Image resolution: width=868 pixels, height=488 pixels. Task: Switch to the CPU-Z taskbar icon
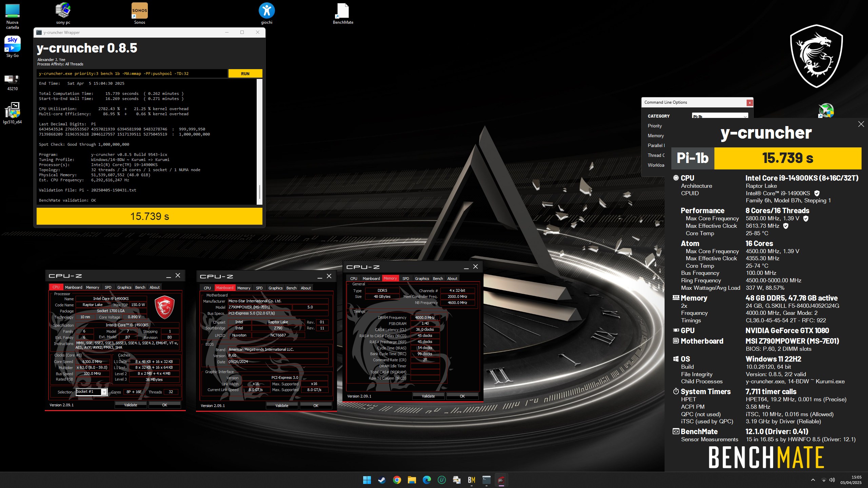point(501,480)
